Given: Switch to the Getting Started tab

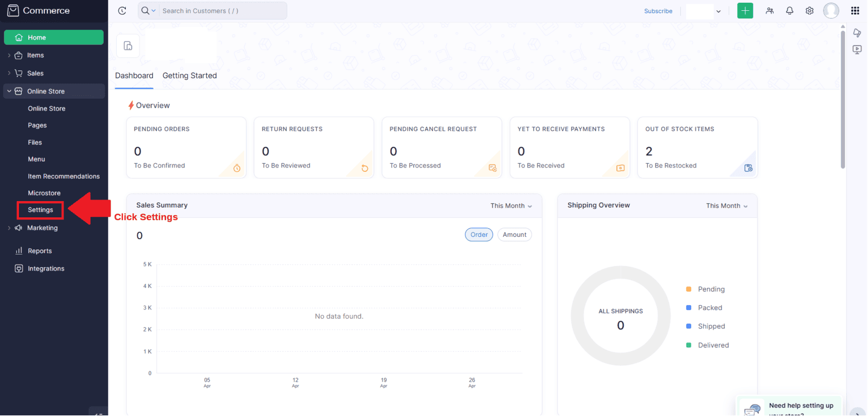Looking at the screenshot, I should (x=189, y=76).
